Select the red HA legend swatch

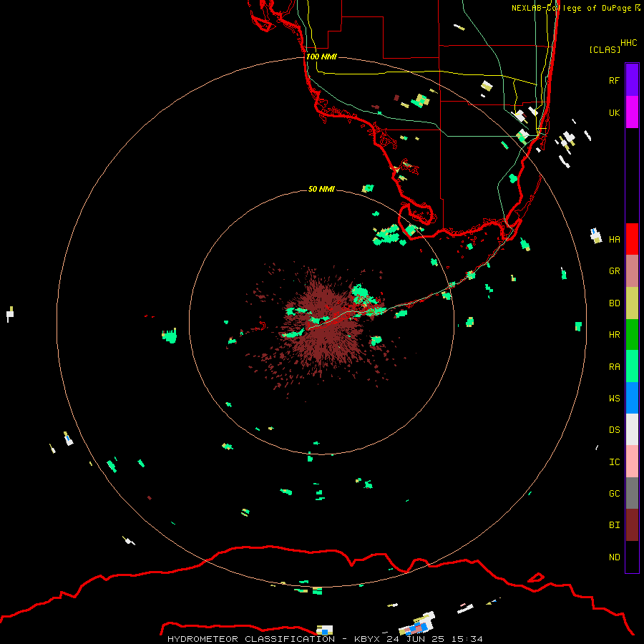632,239
